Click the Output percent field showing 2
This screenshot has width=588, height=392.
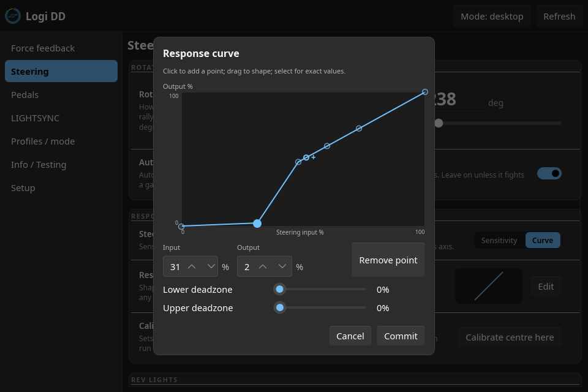(x=265, y=266)
